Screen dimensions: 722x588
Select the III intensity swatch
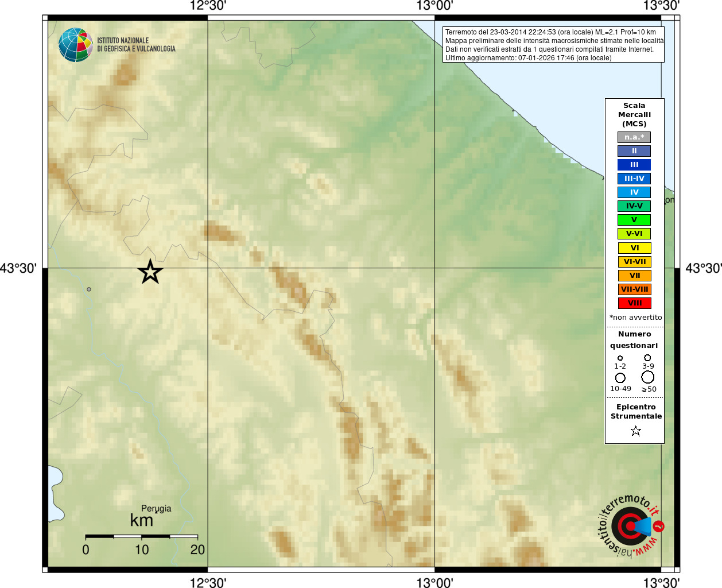point(634,165)
